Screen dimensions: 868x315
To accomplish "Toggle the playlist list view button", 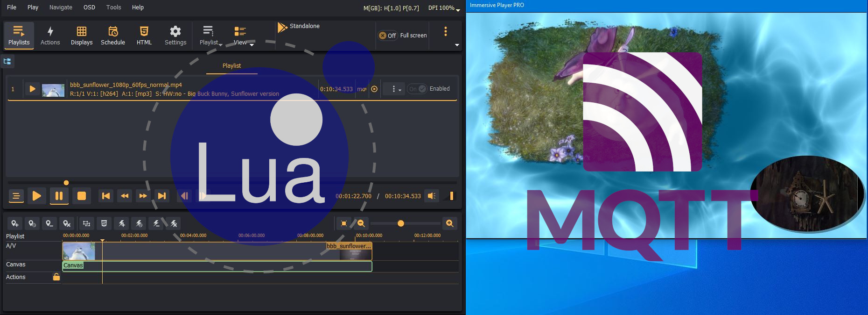I will (16, 196).
